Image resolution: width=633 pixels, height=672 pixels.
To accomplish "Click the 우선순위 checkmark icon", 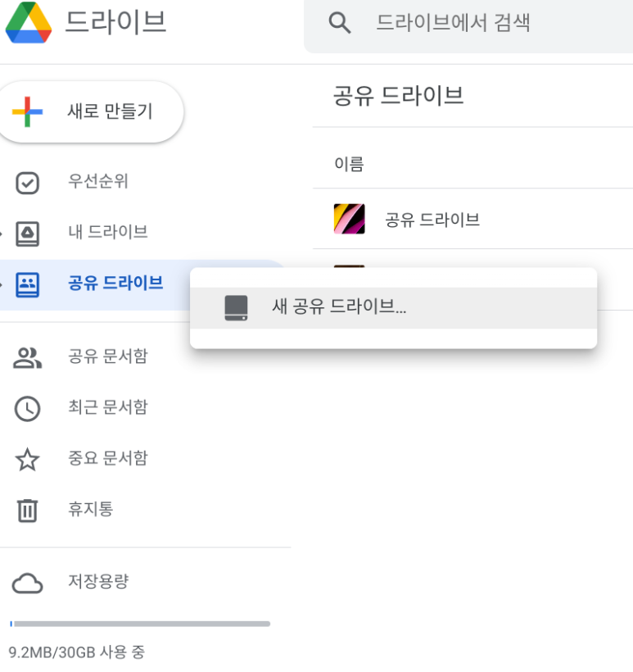I will click(x=27, y=183).
